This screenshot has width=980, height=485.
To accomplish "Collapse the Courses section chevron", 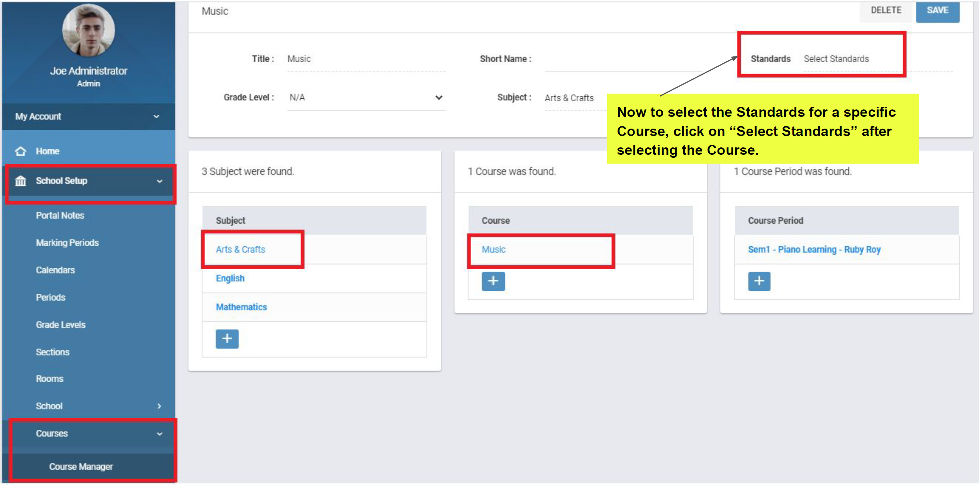I will [159, 433].
